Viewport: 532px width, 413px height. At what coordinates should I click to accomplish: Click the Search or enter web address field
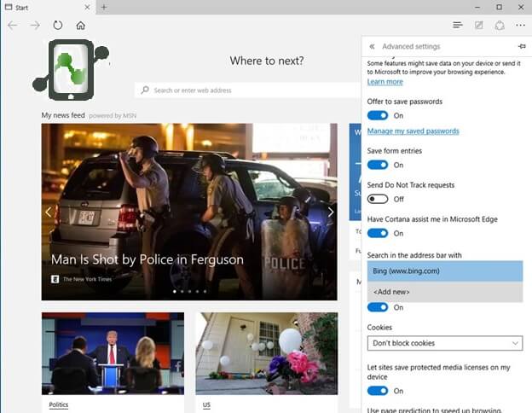[248, 90]
